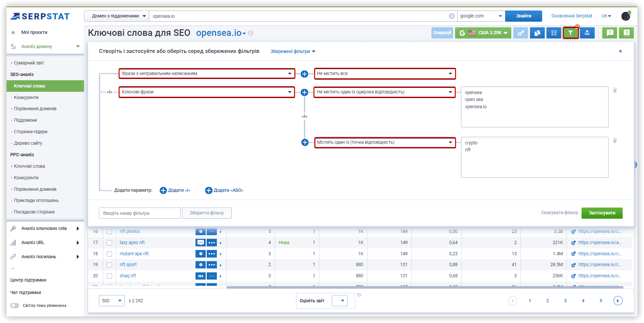Open the filter funnel icon
The width and height of the screenshot is (644, 323).
571,33
